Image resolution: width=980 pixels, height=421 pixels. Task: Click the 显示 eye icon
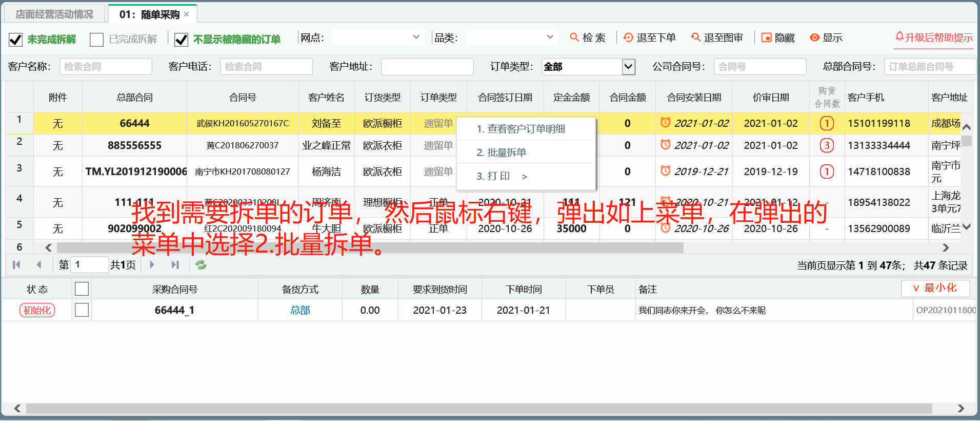click(x=814, y=37)
